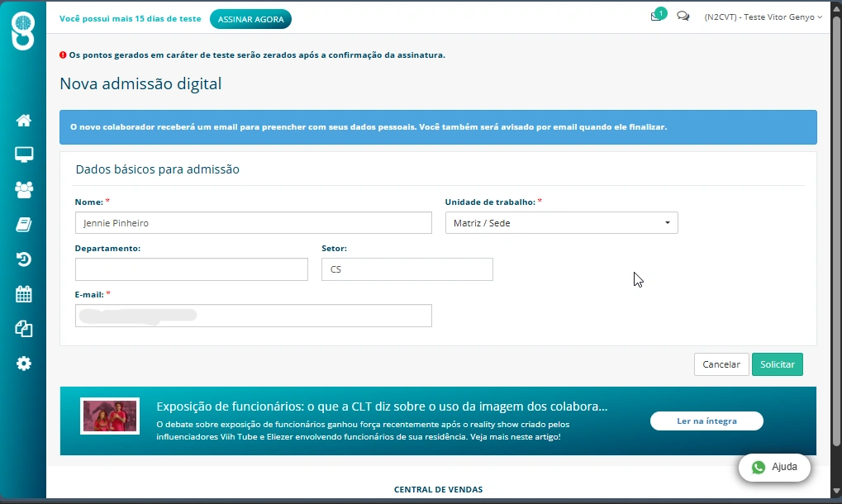Open the monitor screen icon in sidebar

tap(24, 155)
